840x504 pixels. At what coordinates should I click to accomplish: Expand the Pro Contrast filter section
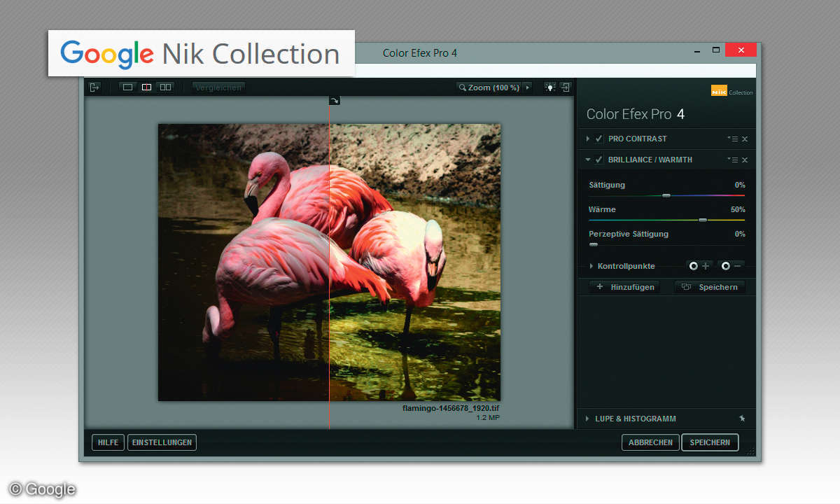588,139
